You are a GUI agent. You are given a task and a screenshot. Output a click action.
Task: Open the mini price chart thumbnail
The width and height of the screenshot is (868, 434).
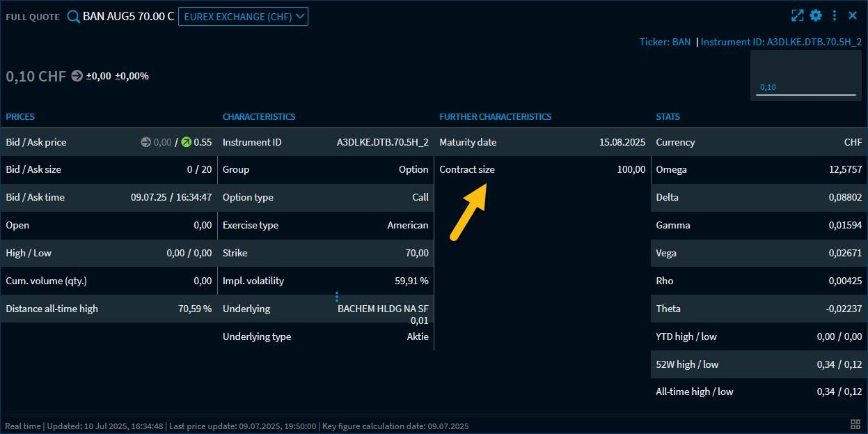(805, 75)
